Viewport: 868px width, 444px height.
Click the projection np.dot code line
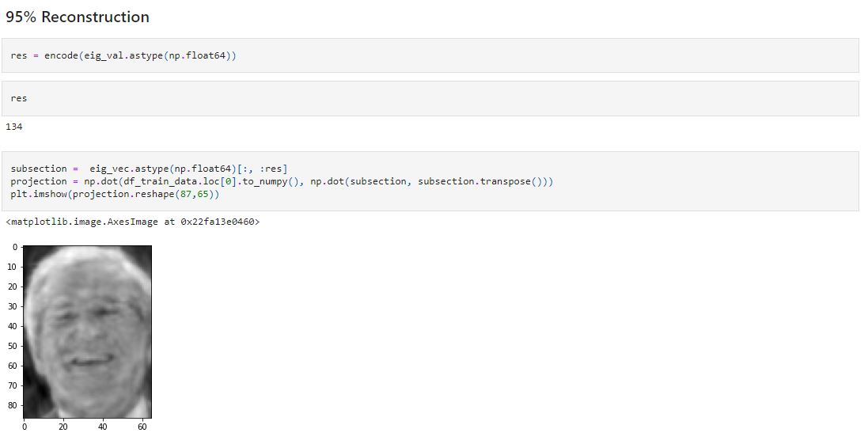coord(282,181)
